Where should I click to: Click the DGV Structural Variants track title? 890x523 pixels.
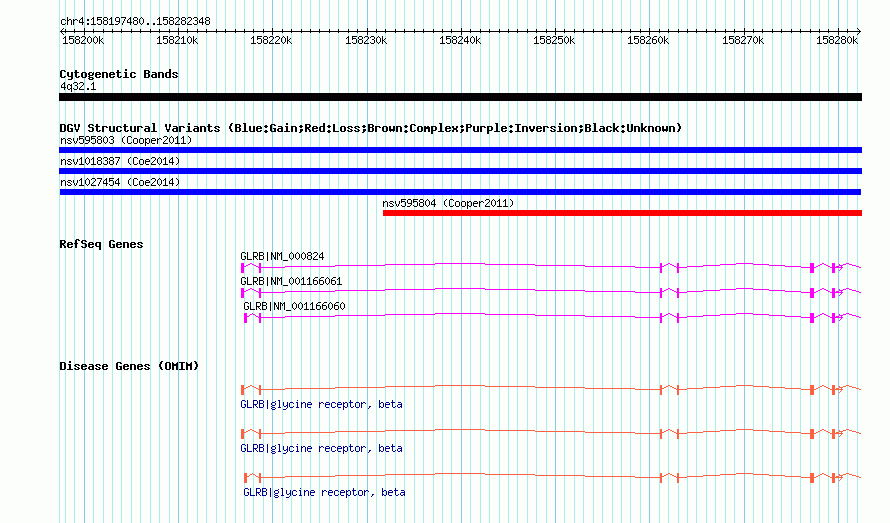(370, 128)
